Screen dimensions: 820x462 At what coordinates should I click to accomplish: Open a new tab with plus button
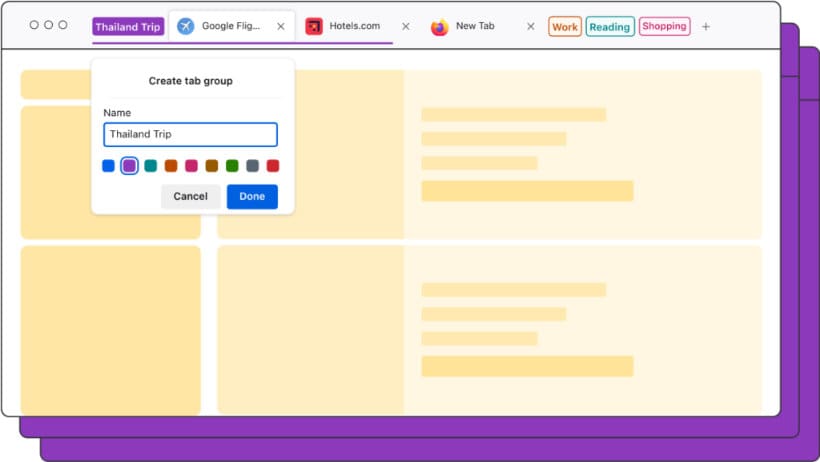(x=706, y=27)
